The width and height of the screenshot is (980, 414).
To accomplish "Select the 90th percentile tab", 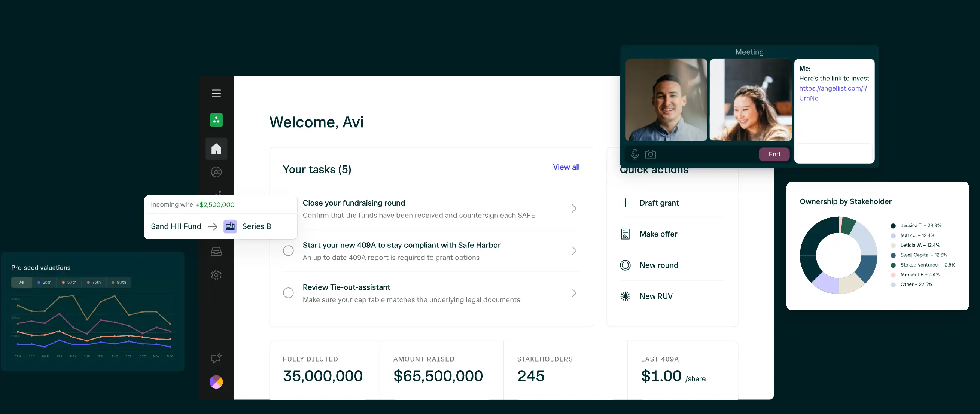I will click(x=118, y=282).
